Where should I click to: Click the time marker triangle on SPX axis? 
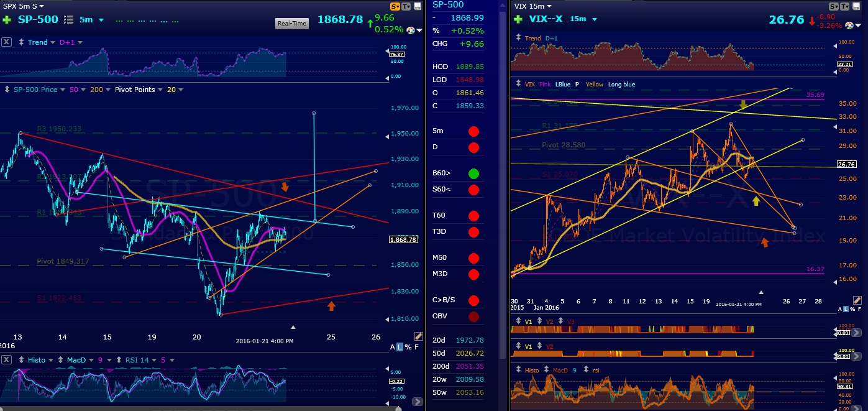point(294,327)
